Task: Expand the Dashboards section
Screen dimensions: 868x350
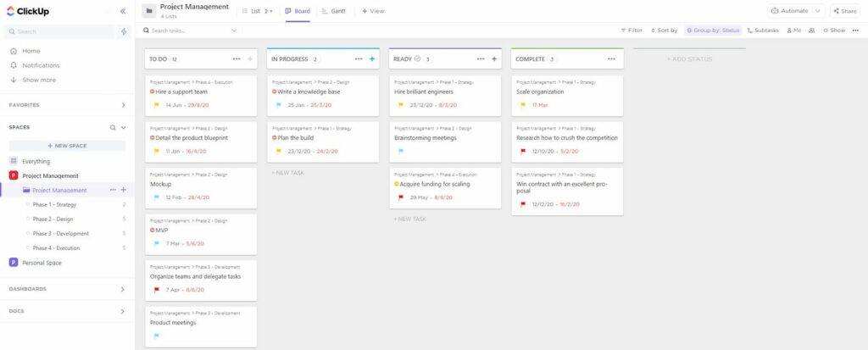Action: [123, 289]
